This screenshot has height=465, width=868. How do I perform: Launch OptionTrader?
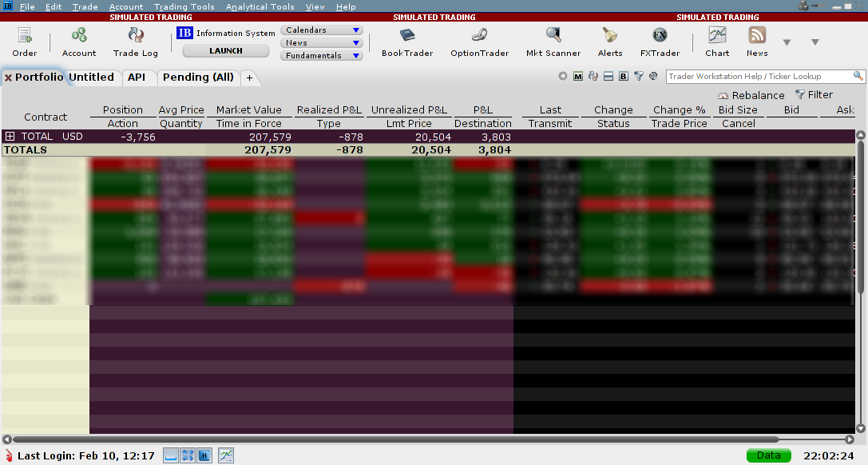click(479, 42)
